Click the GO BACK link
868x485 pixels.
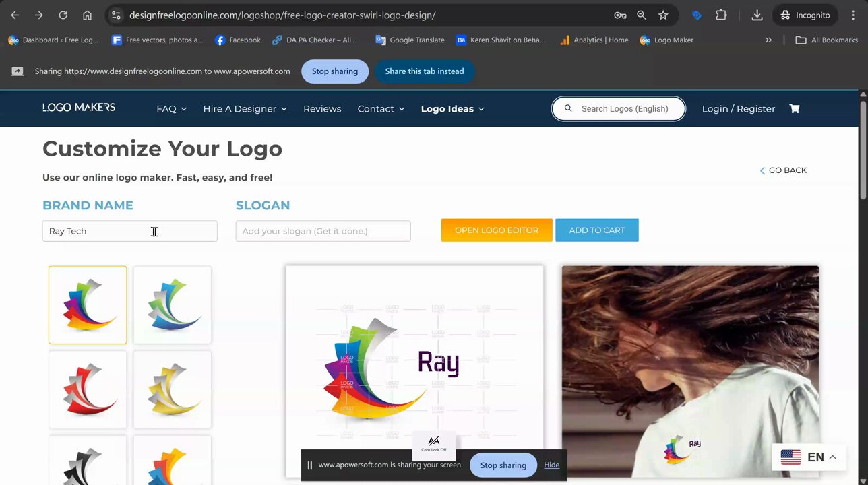(783, 170)
